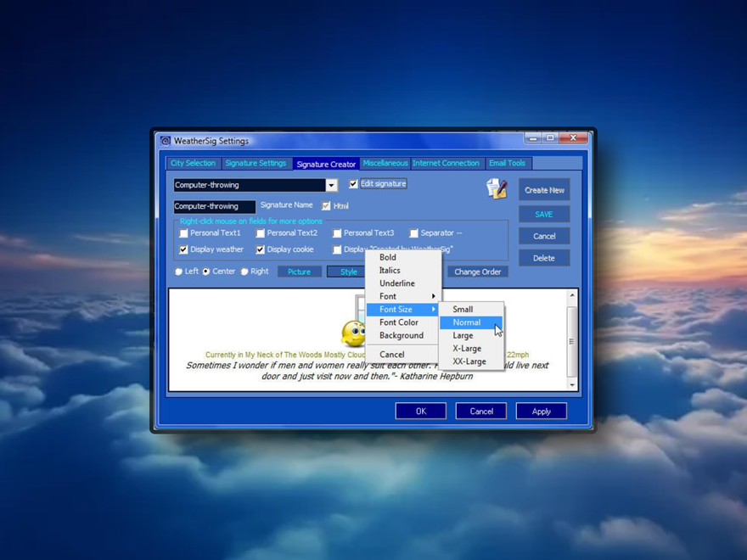Screen dimensions: 747x560
Task: Choose X-Large from font size submenu
Action: click(x=467, y=349)
